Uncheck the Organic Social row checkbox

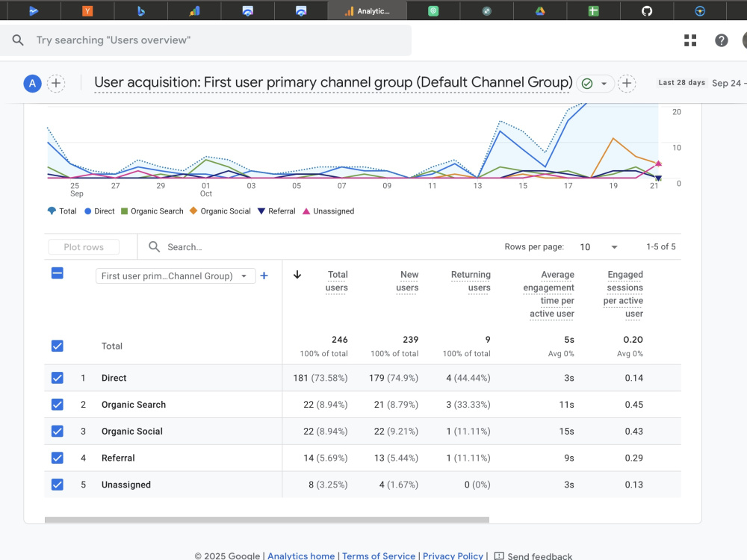[x=58, y=431]
